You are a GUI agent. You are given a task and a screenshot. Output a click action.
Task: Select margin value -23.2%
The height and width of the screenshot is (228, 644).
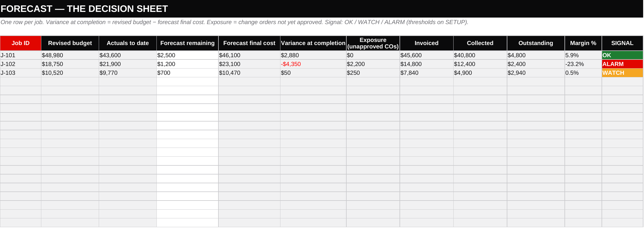point(583,64)
